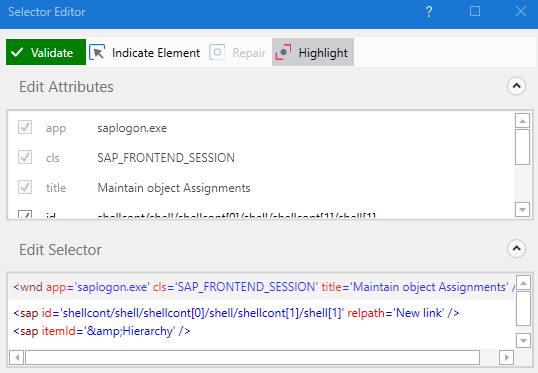Maximize the Selector Editor window
Screen dimensions: 538x373
tap(475, 11)
